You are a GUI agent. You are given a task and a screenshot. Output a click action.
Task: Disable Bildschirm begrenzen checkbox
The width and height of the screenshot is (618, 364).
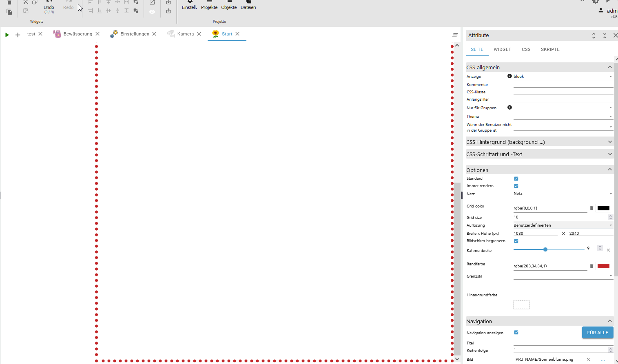click(516, 241)
